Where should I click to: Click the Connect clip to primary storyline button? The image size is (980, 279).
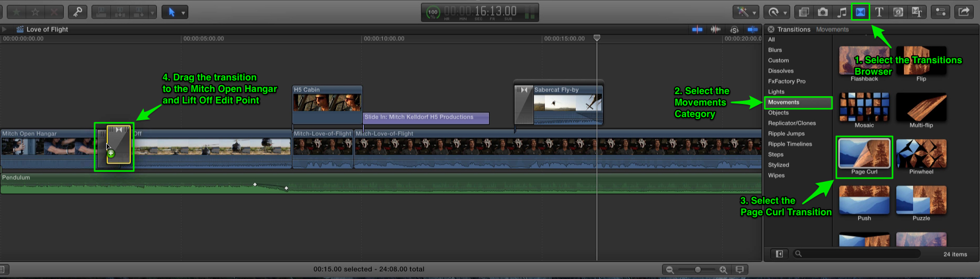101,12
